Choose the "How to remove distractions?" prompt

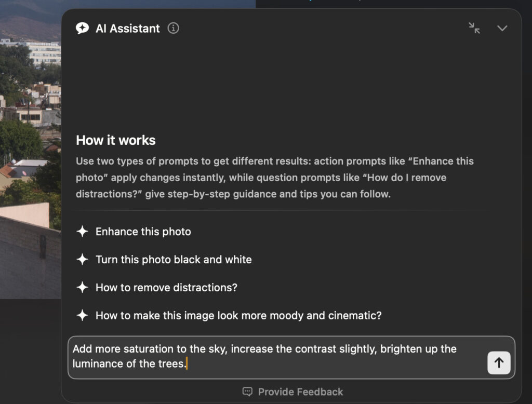[166, 288]
